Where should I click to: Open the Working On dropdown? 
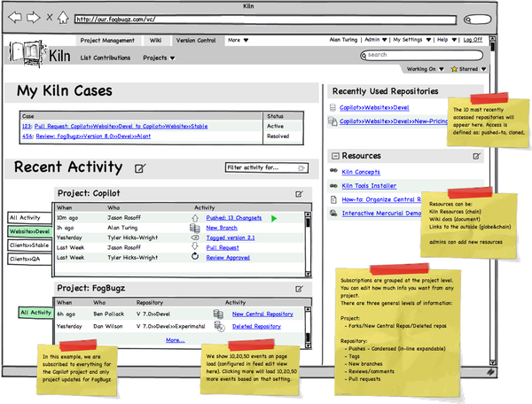[426, 68]
